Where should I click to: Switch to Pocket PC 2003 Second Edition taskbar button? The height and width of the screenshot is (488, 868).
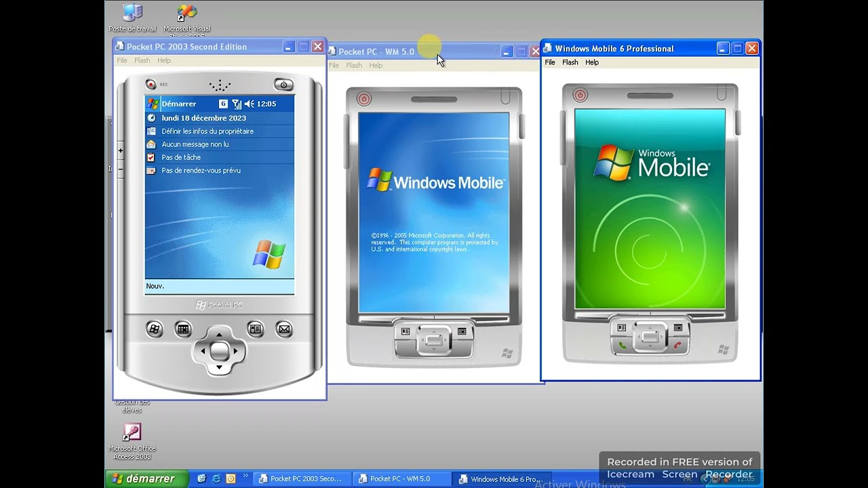pyautogui.click(x=302, y=479)
